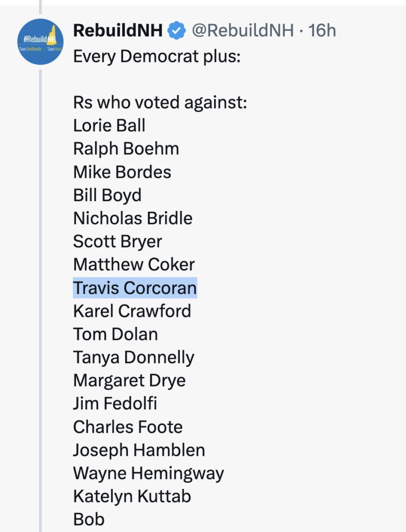Click the "Every Democrat plus:" line

pos(156,56)
